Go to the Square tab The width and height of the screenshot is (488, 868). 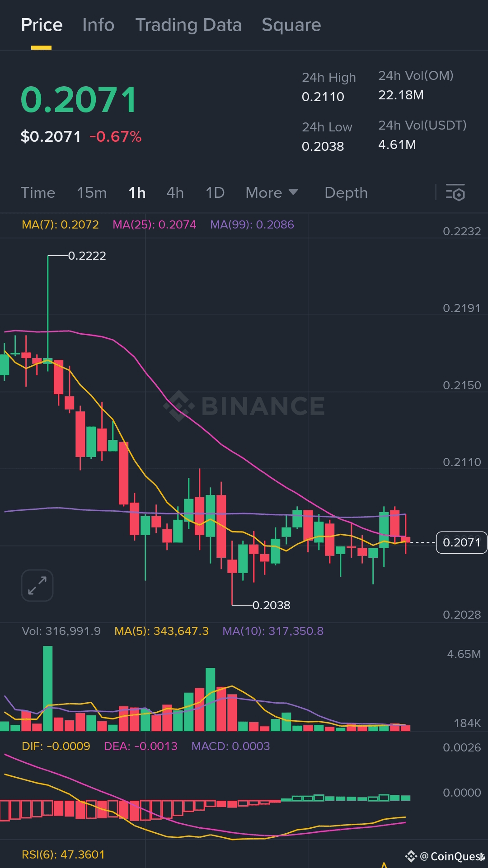point(291,25)
